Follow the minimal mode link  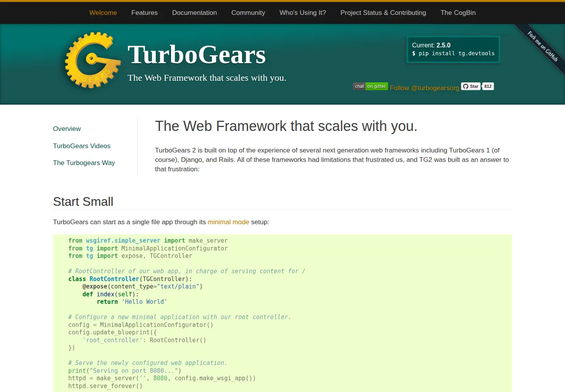point(228,222)
